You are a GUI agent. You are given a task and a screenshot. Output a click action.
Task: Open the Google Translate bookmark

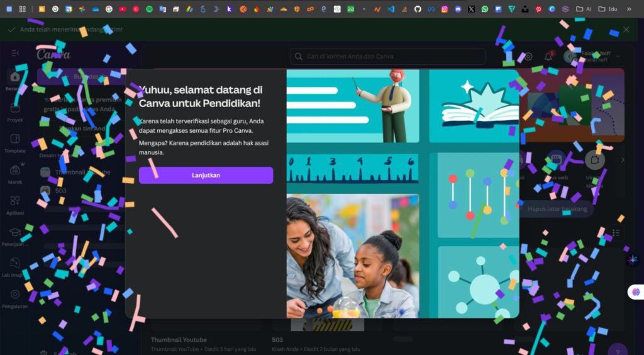tap(163, 9)
